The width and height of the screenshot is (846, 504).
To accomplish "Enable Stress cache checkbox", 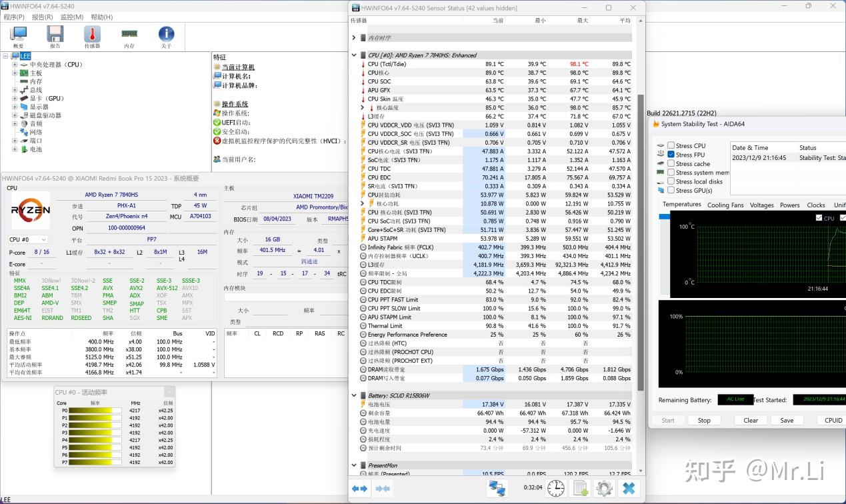I will (671, 163).
